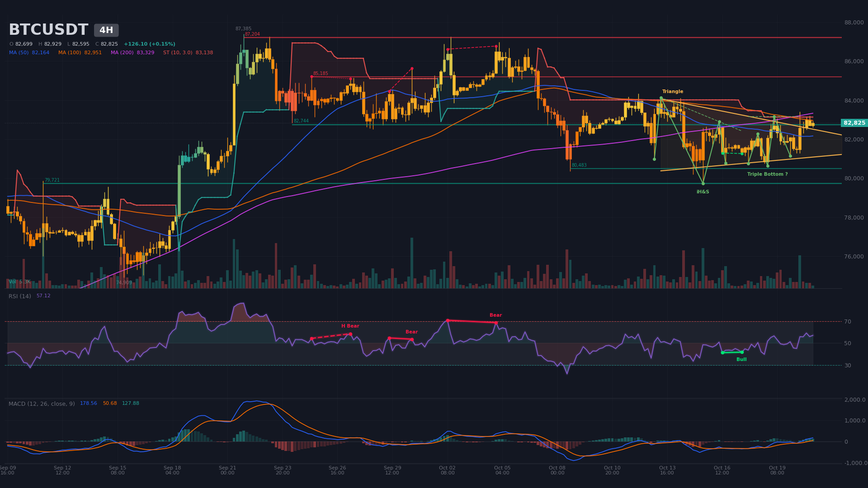The width and height of the screenshot is (868, 488).
Task: Select the MA (200) 83,329 legend entry
Action: click(132, 53)
